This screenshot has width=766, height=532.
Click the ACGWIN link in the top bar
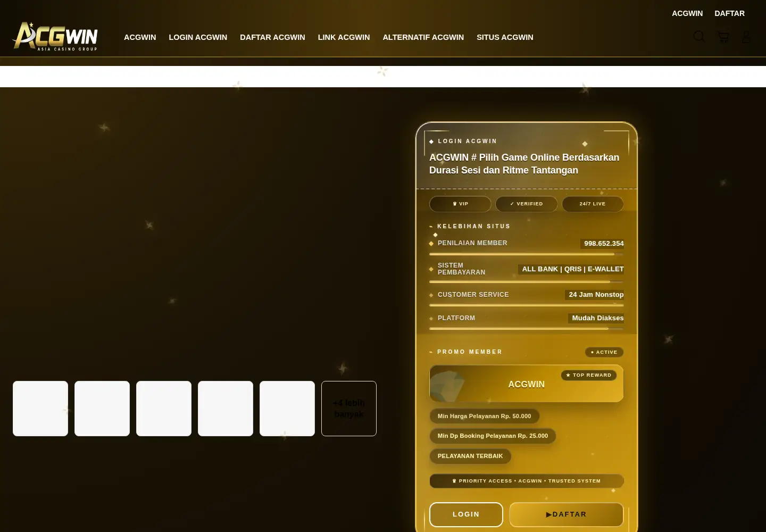(x=687, y=13)
